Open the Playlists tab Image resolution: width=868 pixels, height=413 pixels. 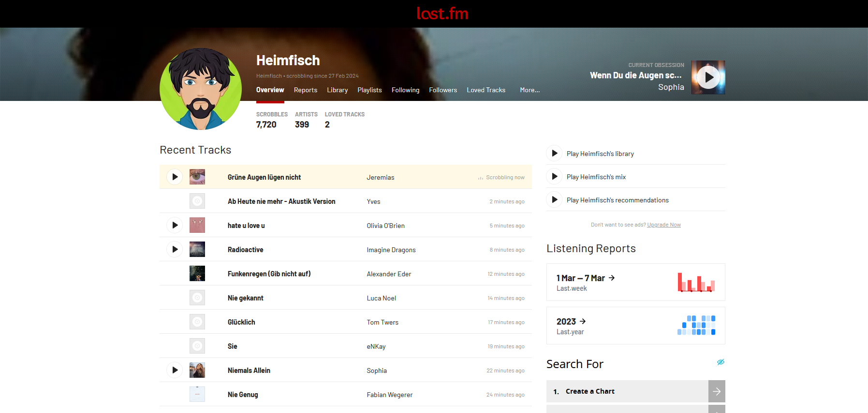pos(369,90)
